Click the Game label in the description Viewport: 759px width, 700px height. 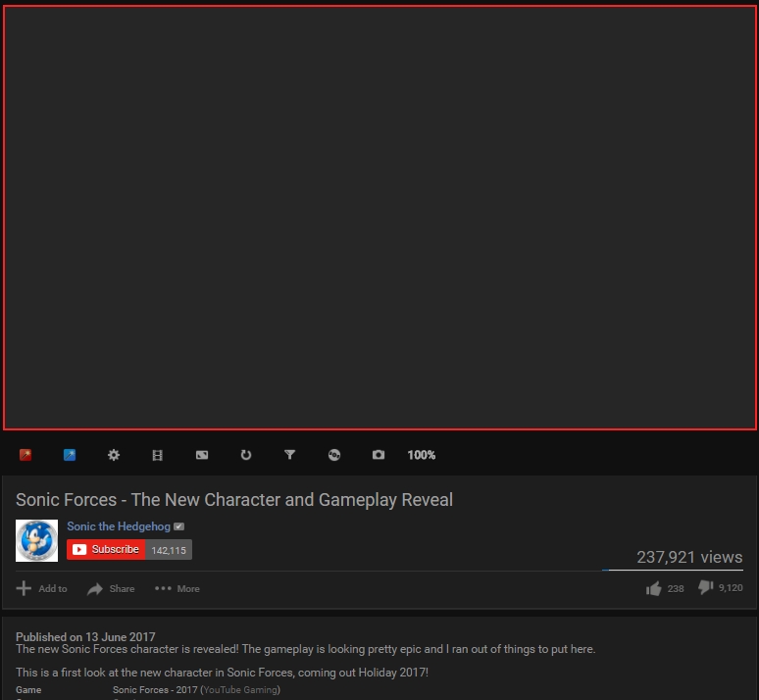click(28, 690)
